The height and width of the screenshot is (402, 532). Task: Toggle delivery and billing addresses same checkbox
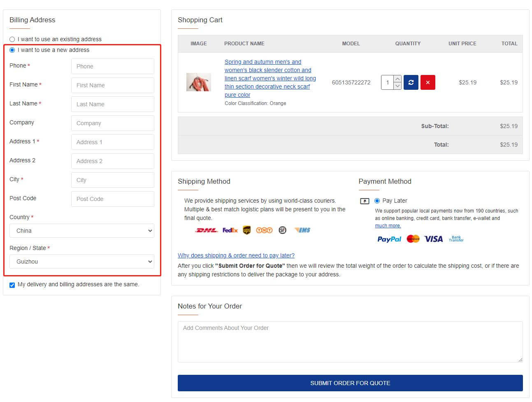(12, 285)
